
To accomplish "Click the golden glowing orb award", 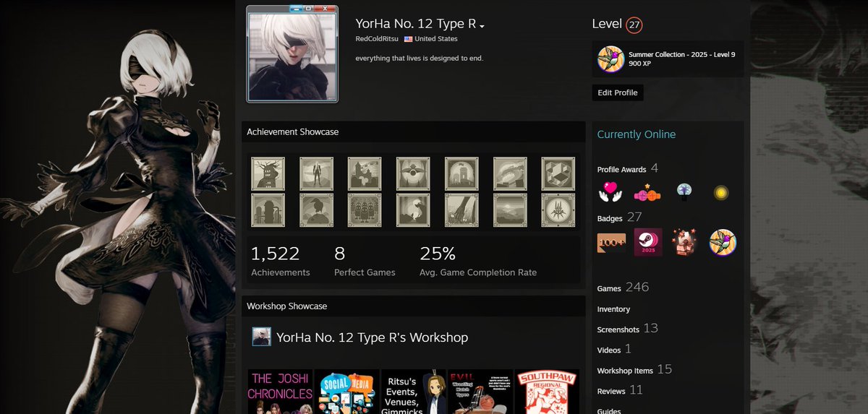I will coord(720,192).
